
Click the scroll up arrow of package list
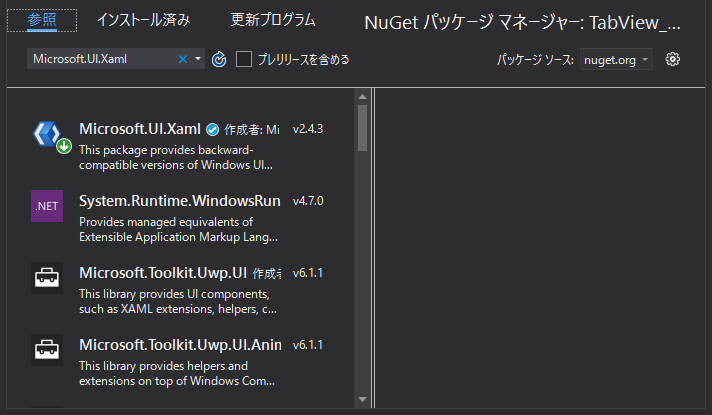pyautogui.click(x=362, y=97)
